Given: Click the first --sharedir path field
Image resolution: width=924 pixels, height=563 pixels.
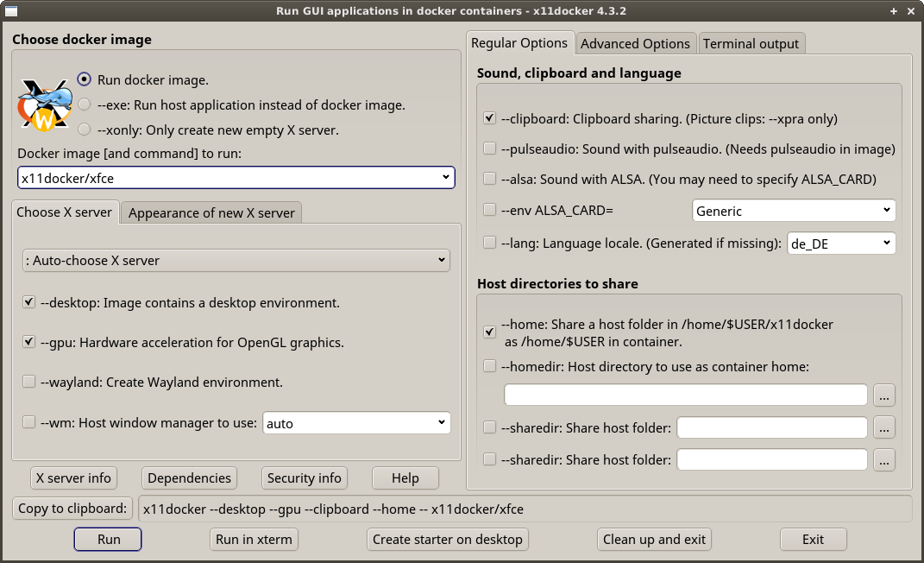Looking at the screenshot, I should 772,427.
